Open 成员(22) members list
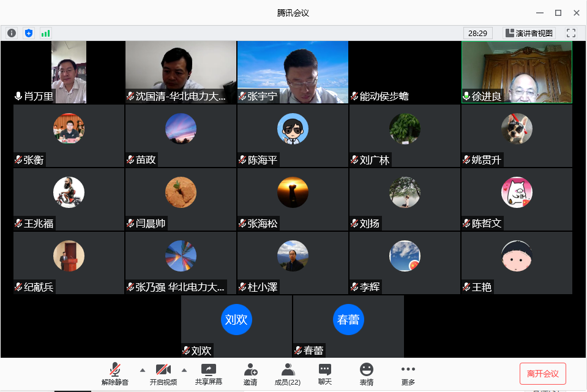Image resolution: width=587 pixels, height=392 pixels. (x=287, y=374)
